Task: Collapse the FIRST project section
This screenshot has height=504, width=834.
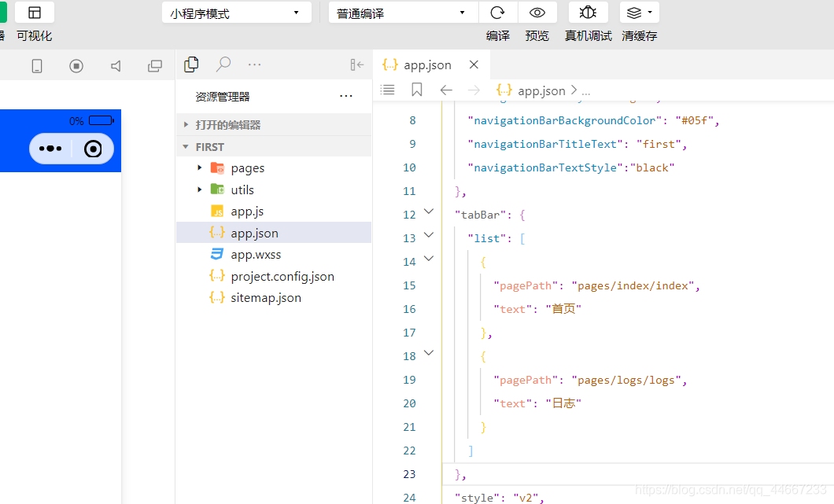Action: coord(274,147)
